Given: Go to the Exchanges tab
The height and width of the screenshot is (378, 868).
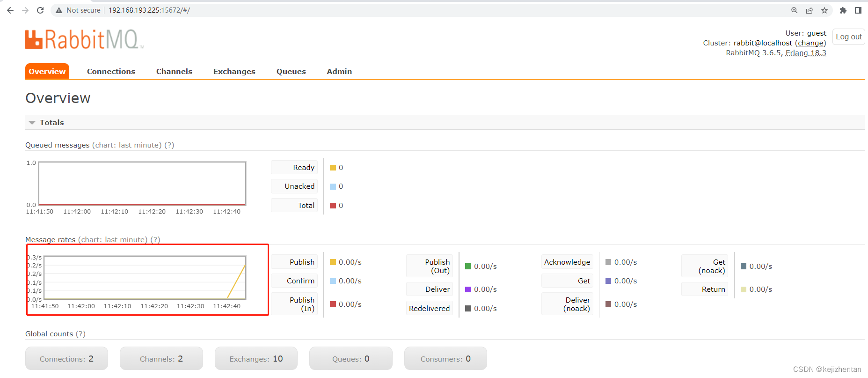Looking at the screenshot, I should point(234,71).
